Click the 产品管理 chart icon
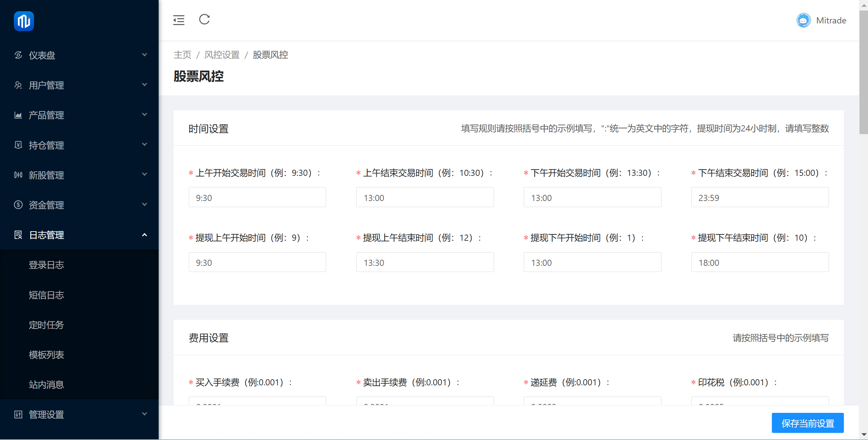The image size is (868, 440). (18, 115)
